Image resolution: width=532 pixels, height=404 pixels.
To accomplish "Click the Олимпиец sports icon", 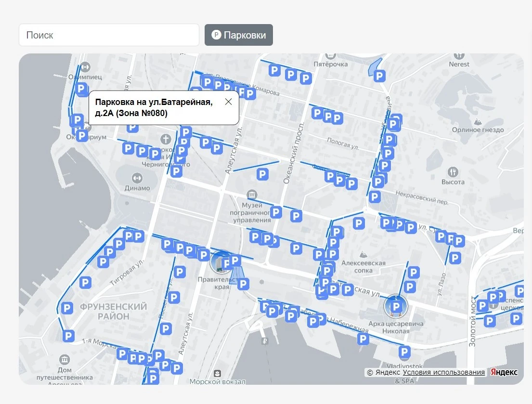I will pyautogui.click(x=85, y=67).
